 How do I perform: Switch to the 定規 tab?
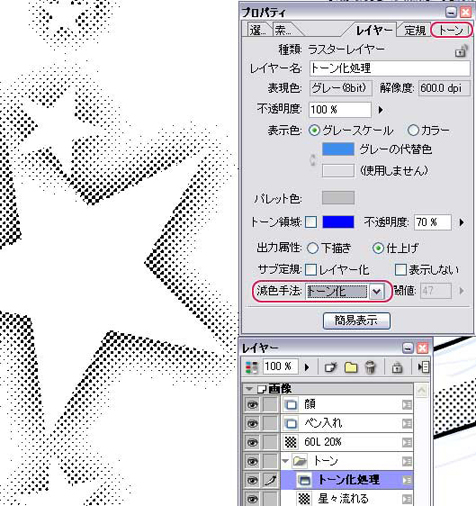point(415,30)
